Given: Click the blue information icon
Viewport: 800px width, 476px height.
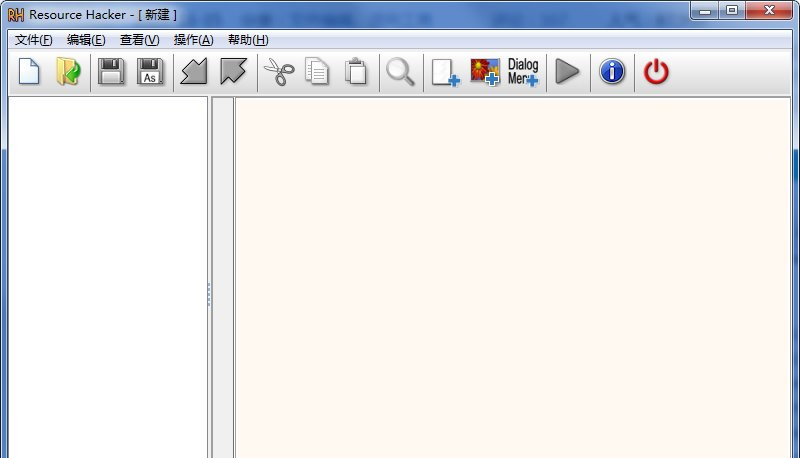Looking at the screenshot, I should pos(612,72).
